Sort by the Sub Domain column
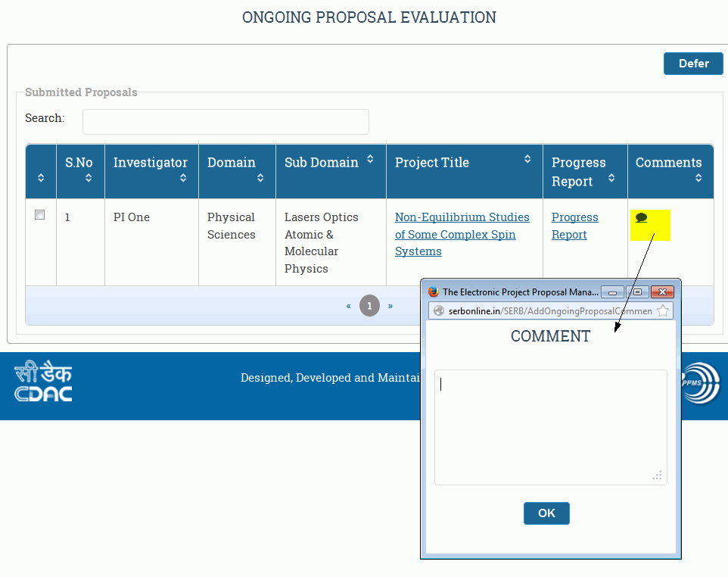Screen dimensions: 728x577 click(x=370, y=159)
